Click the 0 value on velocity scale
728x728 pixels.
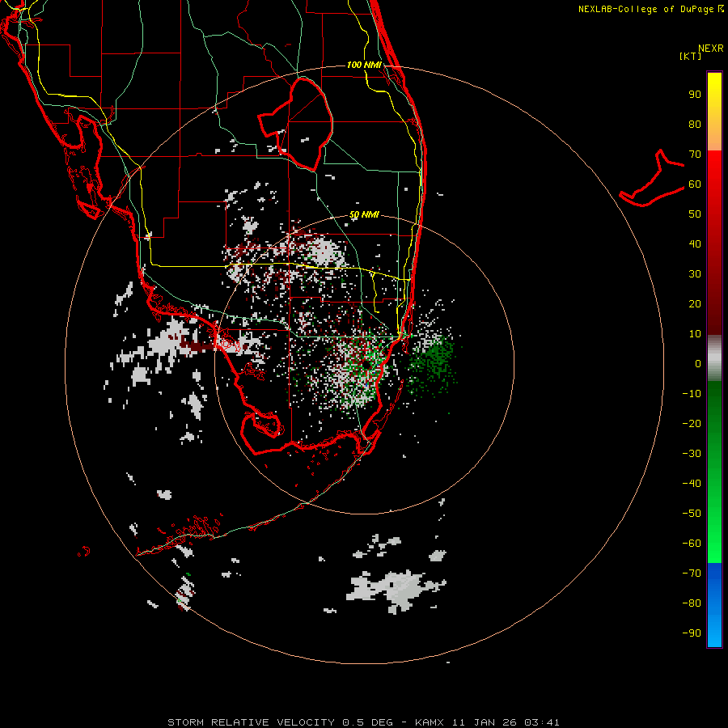tap(698, 363)
